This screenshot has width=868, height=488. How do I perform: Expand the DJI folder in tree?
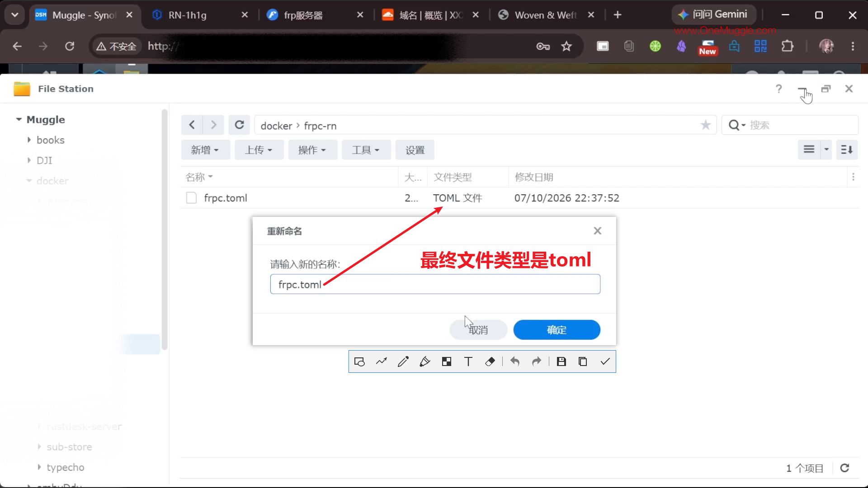[29, 160]
